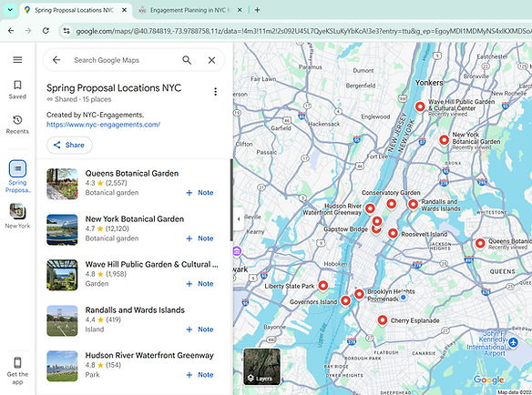Click Randalls and Wards Islands map pin
The height and width of the screenshot is (395, 532).
[x=413, y=205]
